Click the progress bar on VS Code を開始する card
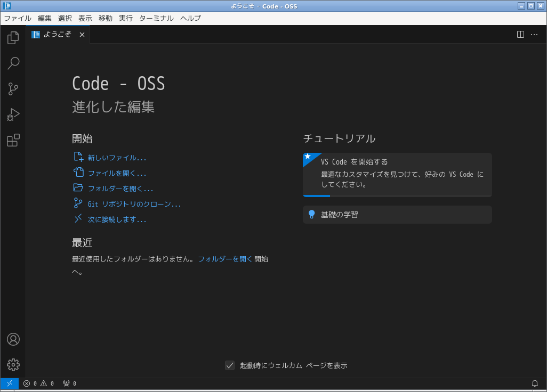 point(397,196)
